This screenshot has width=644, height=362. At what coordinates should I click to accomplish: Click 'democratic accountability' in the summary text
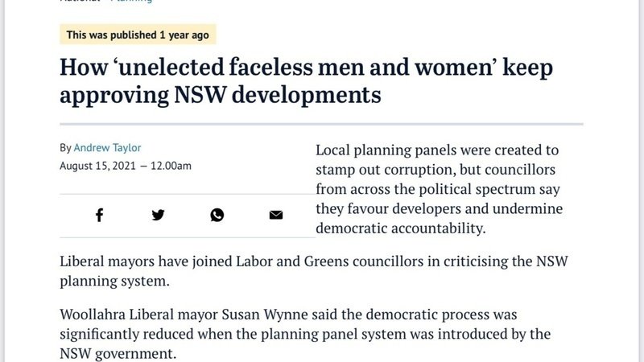[401, 228]
